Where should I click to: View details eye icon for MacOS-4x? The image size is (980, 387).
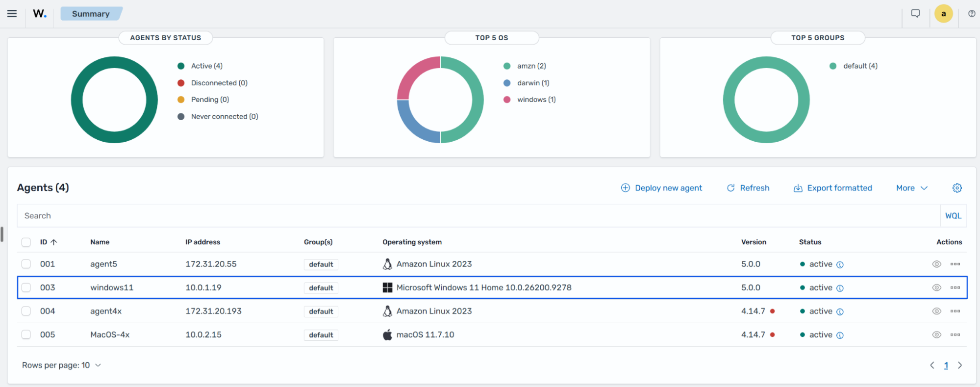pyautogui.click(x=936, y=335)
